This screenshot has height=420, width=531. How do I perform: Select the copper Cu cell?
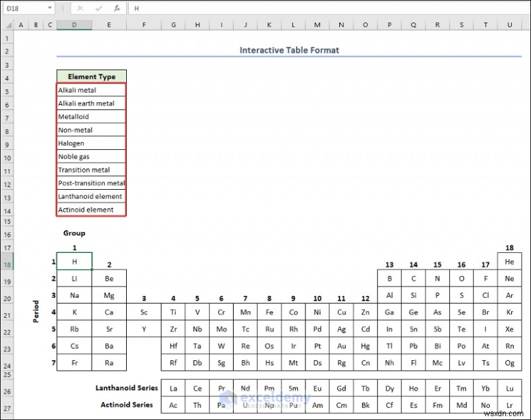coord(341,312)
